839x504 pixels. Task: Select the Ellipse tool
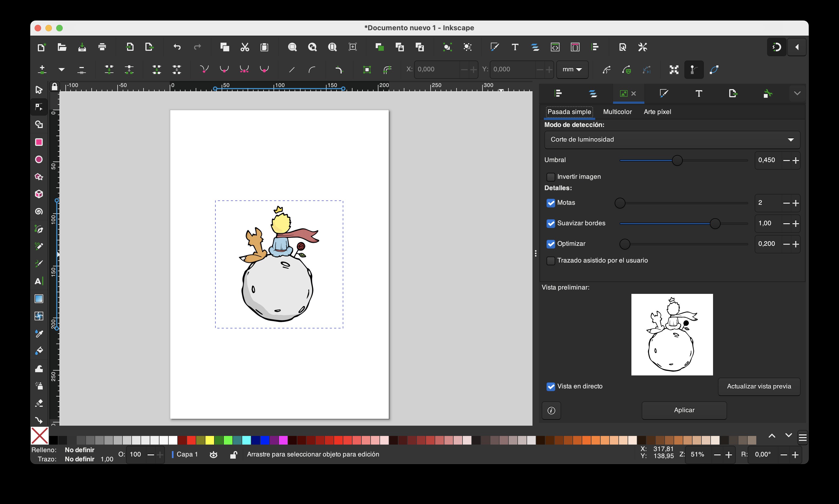[39, 159]
